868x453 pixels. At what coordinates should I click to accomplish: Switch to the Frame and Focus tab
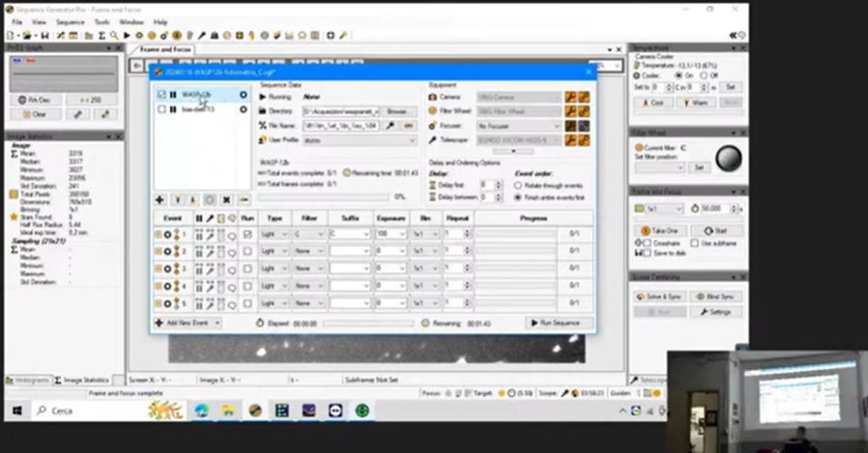click(x=164, y=49)
